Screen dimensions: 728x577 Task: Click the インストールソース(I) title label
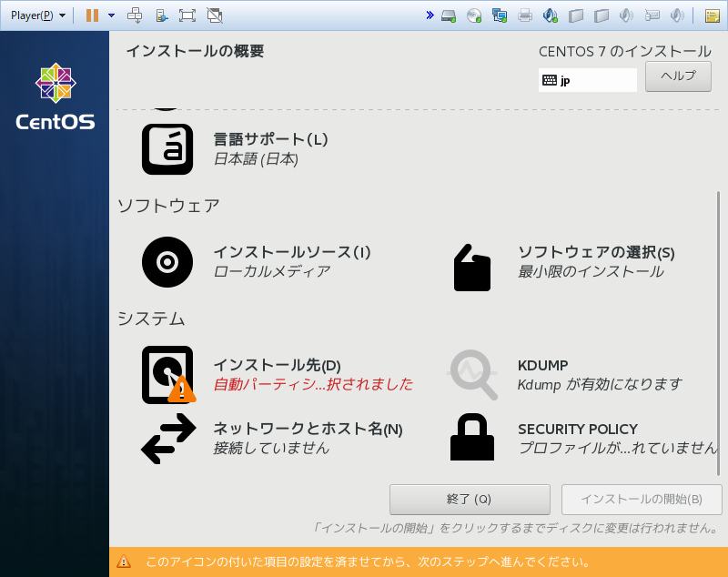point(292,252)
